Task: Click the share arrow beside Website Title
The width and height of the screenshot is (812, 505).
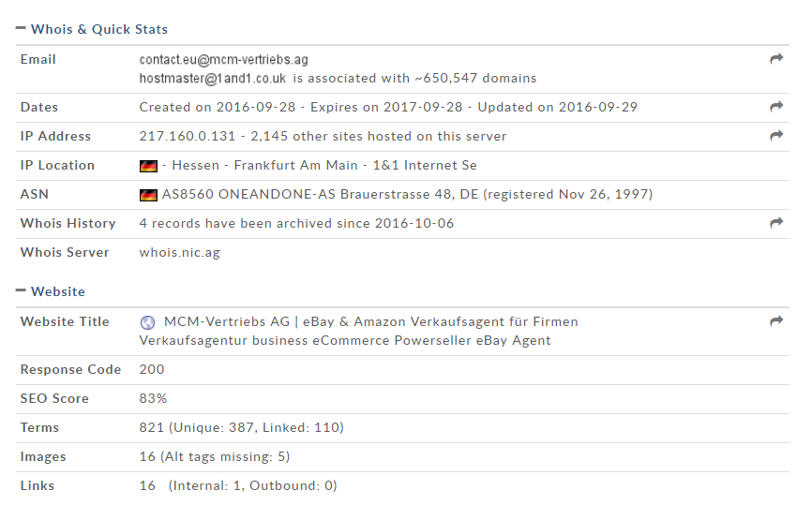Action: pos(775,321)
